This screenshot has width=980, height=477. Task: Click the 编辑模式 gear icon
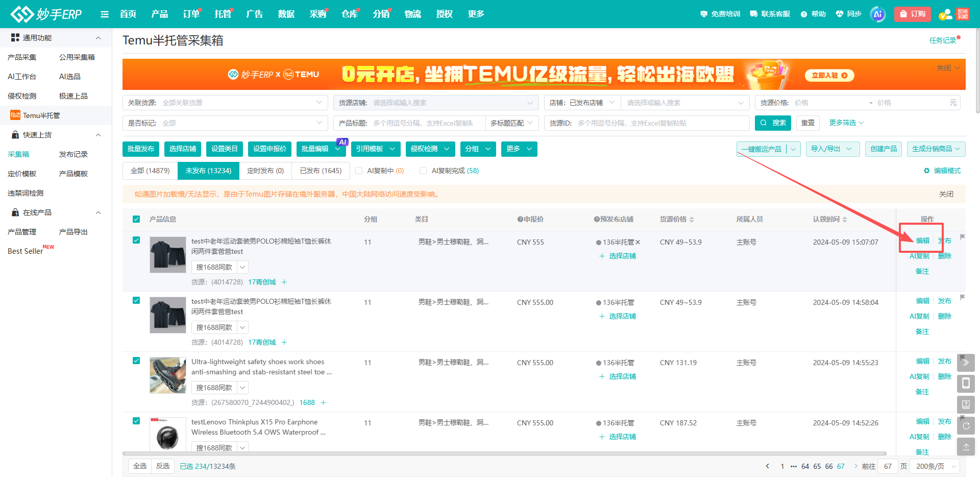click(x=926, y=171)
